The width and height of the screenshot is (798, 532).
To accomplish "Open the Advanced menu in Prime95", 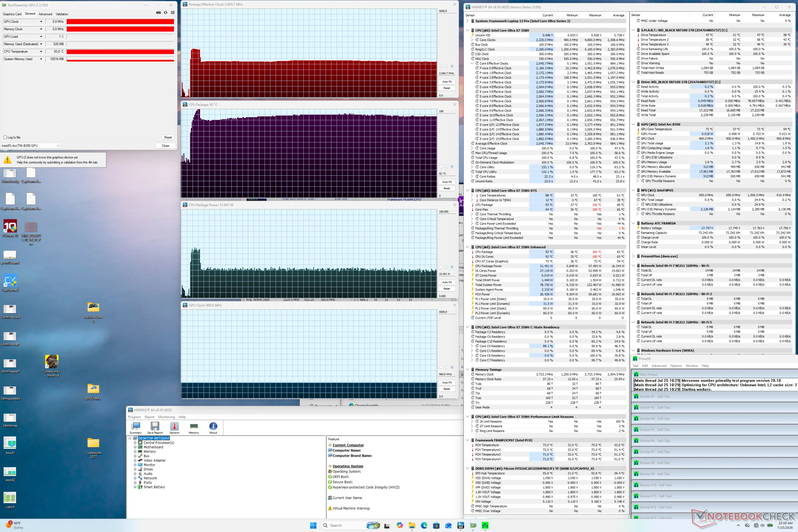I will (659, 366).
